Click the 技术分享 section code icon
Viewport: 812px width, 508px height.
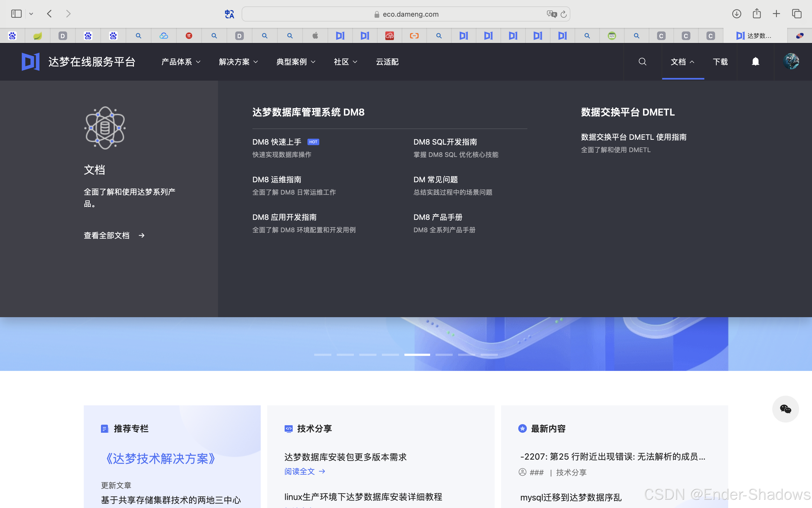[289, 429]
